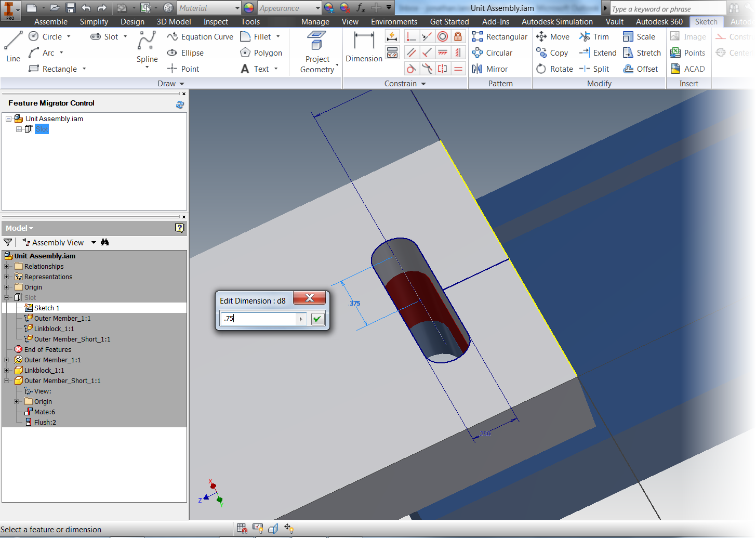Open the Edit Dimension flyout arrow
This screenshot has width=756, height=538.
point(301,319)
